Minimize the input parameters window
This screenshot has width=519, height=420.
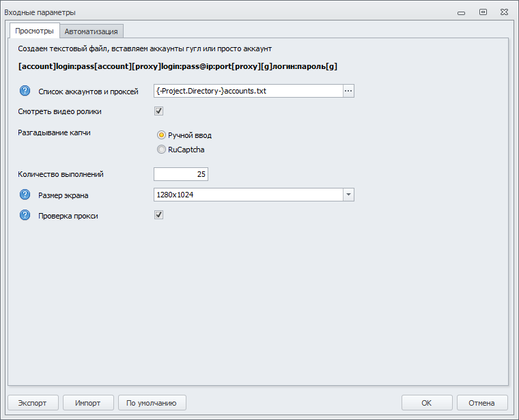click(462, 12)
